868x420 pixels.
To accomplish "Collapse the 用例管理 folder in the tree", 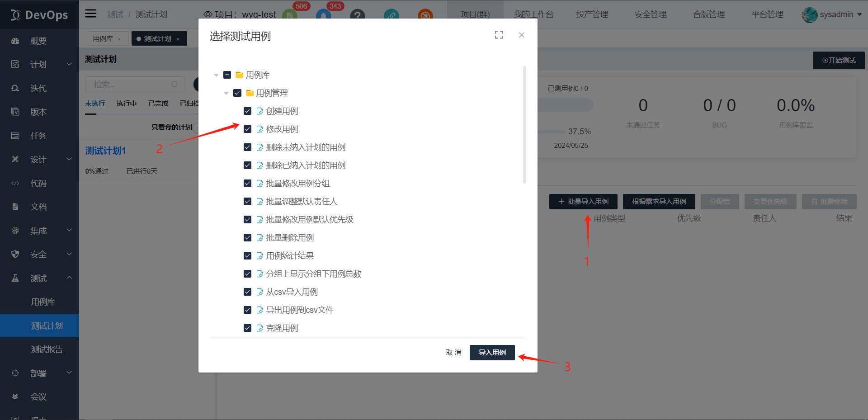I will click(x=226, y=93).
